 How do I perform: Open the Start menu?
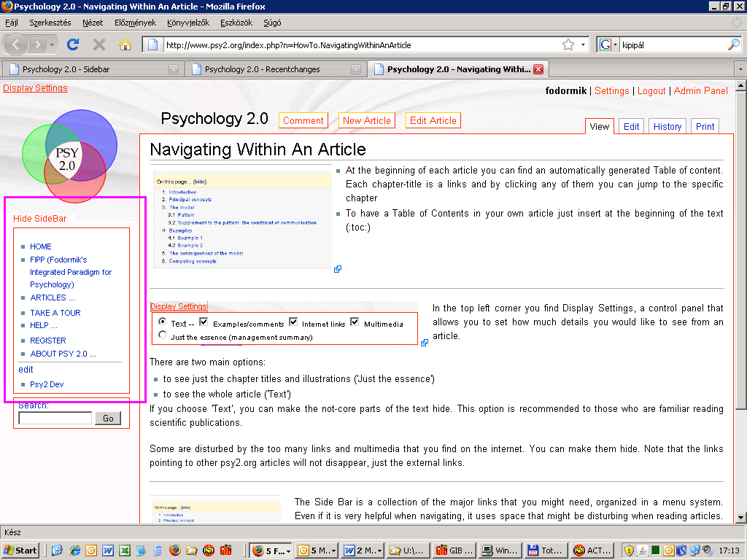pyautogui.click(x=20, y=551)
